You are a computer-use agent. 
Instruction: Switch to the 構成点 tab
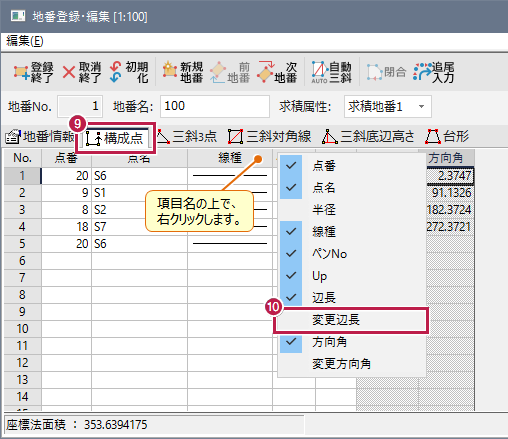pos(115,138)
